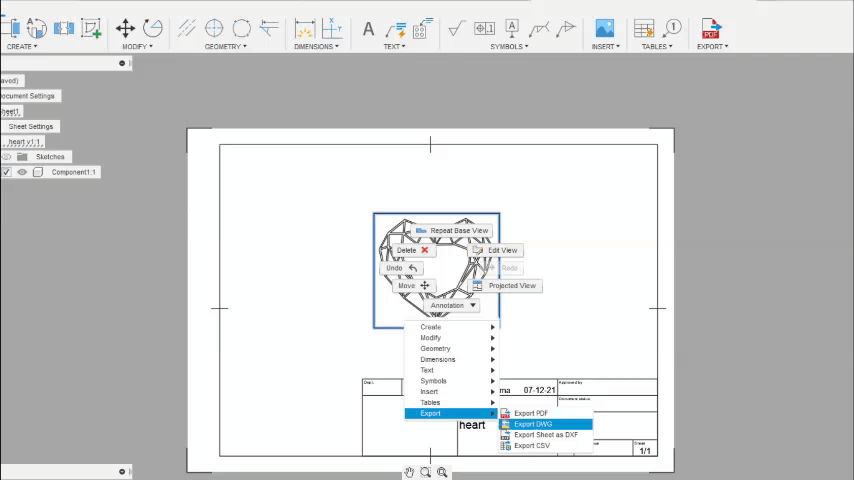Click the Pan hand icon at bottom
854x480 pixels.
click(x=409, y=472)
